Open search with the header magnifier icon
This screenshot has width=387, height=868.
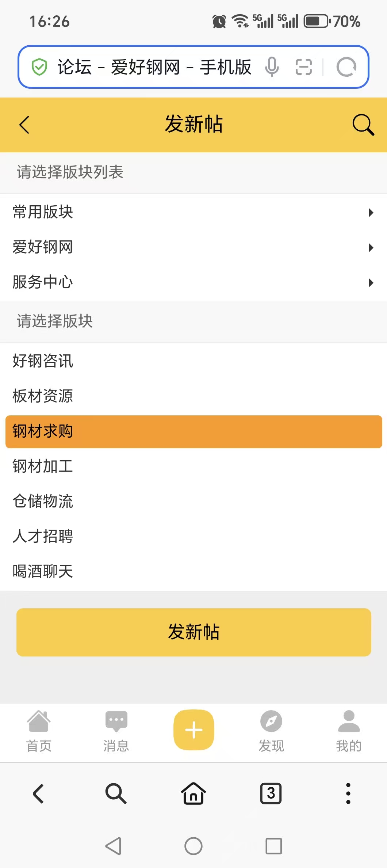coord(363,125)
